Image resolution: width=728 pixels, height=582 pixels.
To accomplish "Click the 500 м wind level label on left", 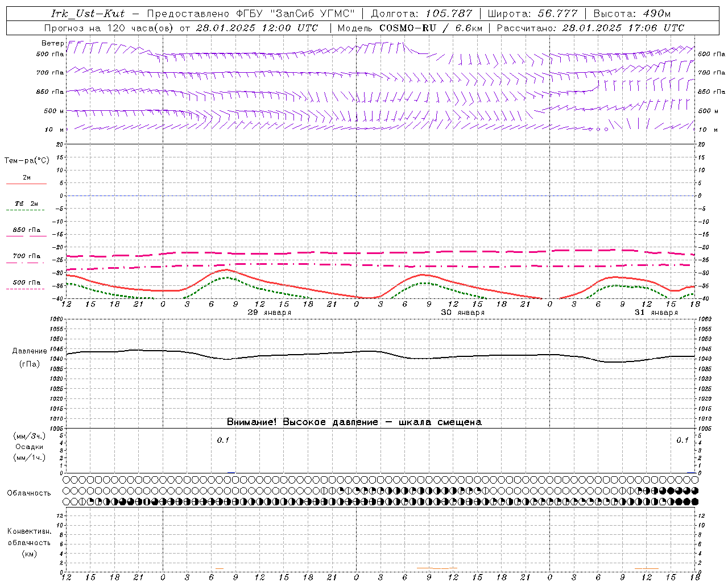I will coord(50,111).
